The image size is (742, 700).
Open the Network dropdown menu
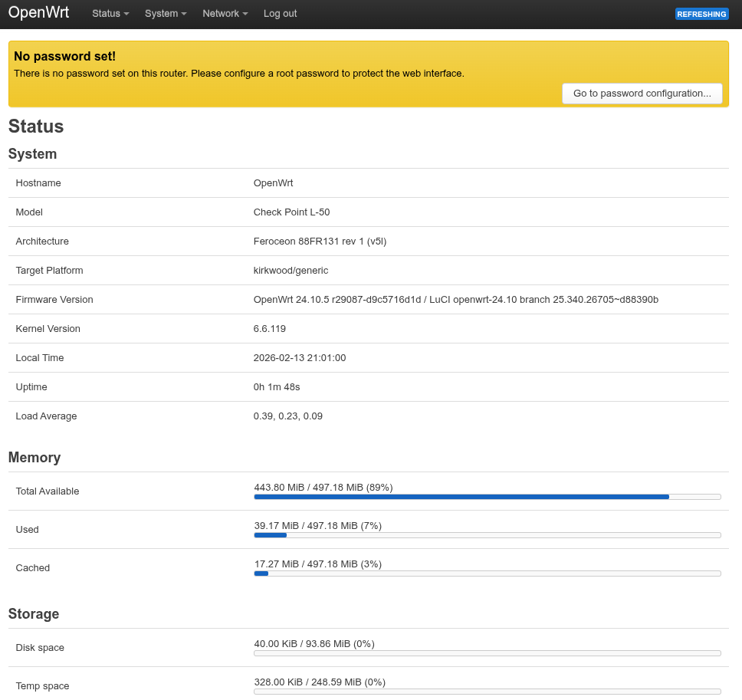225,14
